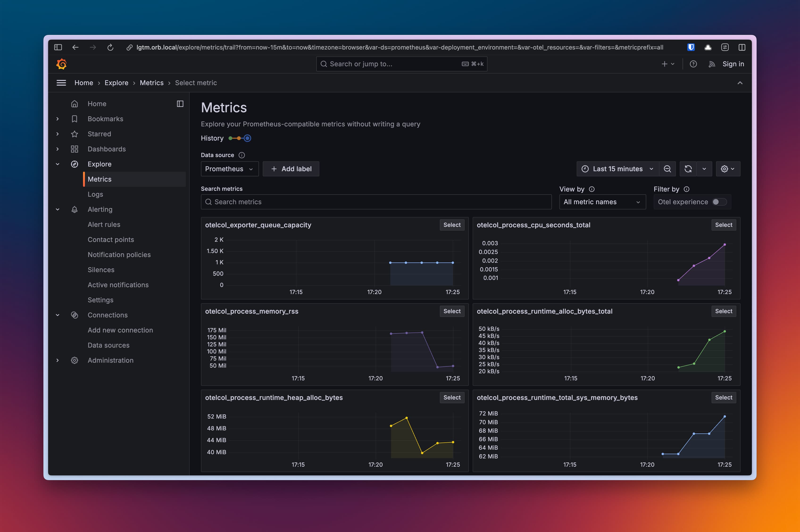Click the Dashboards grid icon
This screenshot has height=532, width=800.
pos(75,149)
